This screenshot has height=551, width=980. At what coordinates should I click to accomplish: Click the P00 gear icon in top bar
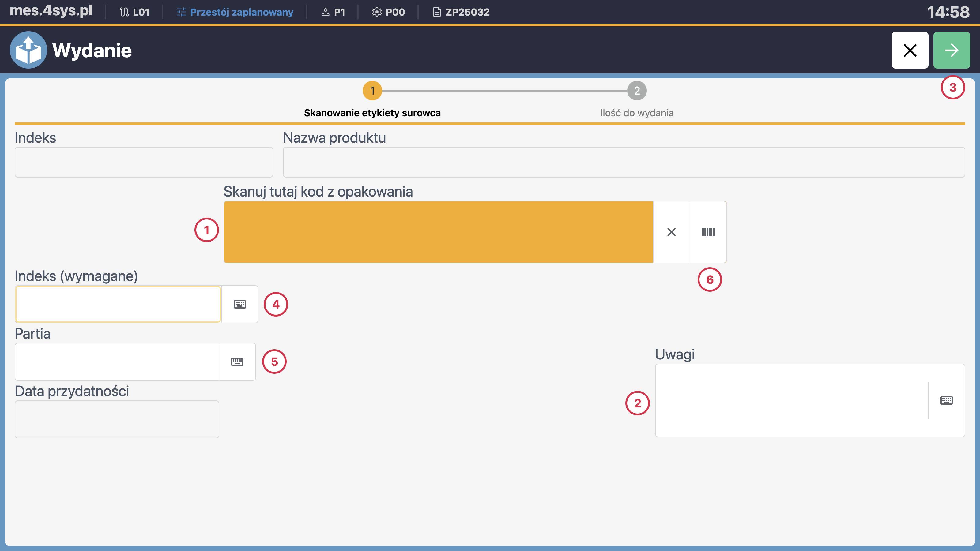376,12
